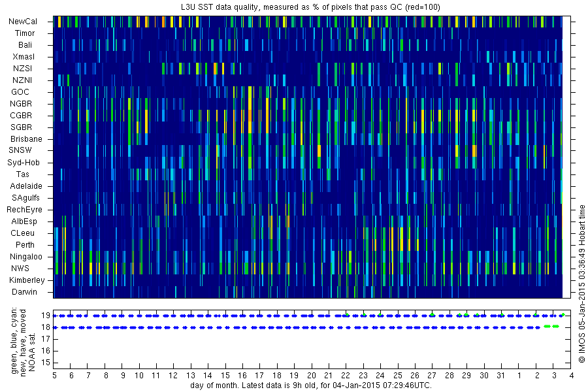The image size is (588, 392).
Task: Select the CLeeu row label
Action: point(22,233)
